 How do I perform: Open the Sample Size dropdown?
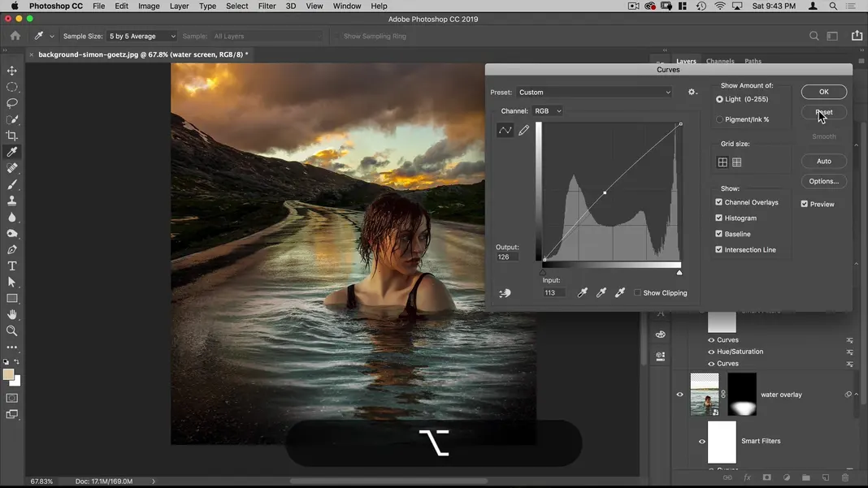141,36
